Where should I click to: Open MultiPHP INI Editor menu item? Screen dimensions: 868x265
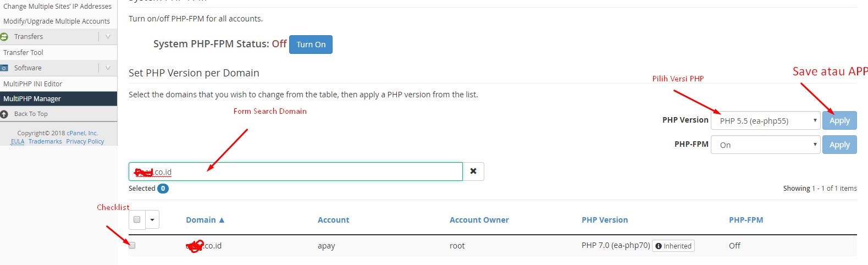tap(33, 84)
